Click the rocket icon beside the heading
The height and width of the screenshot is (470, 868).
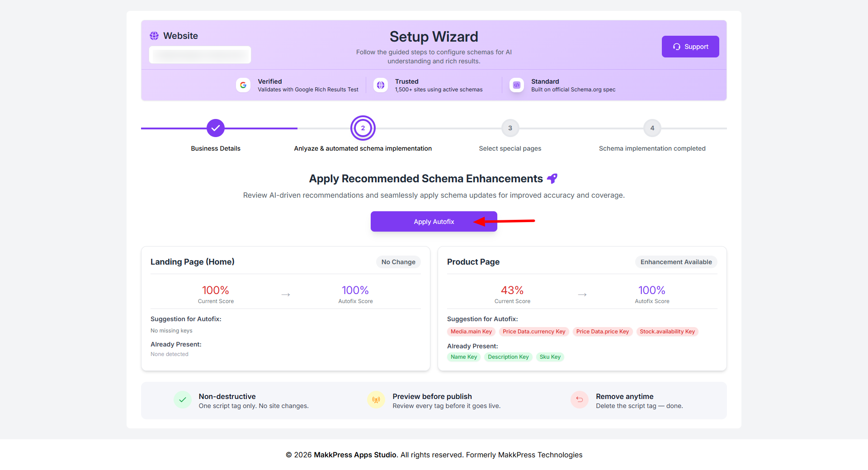(x=552, y=179)
